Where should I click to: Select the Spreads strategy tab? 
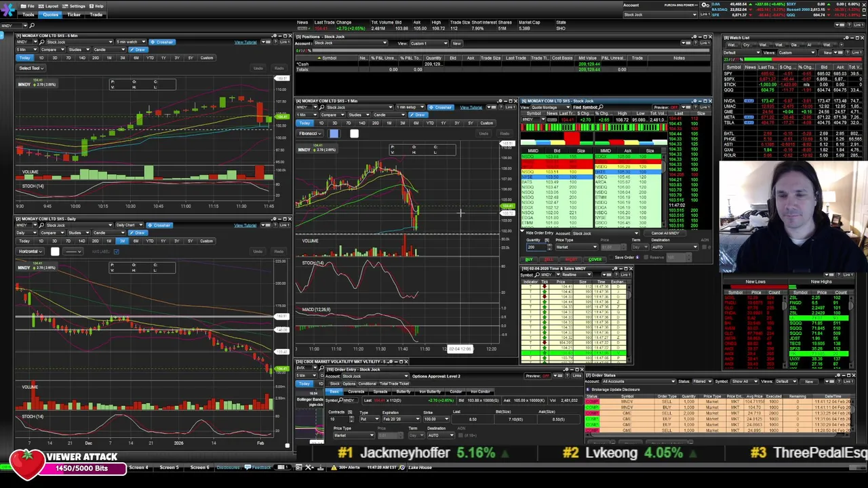(380, 392)
